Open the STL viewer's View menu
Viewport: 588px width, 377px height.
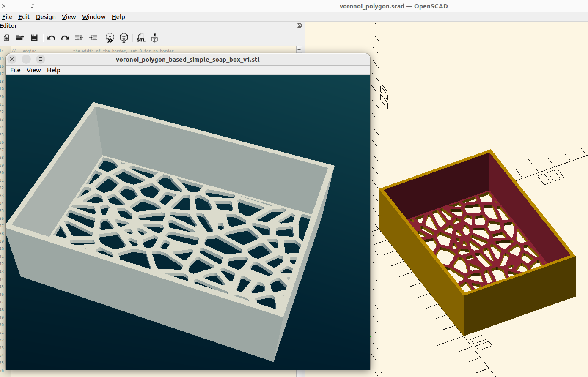click(33, 70)
